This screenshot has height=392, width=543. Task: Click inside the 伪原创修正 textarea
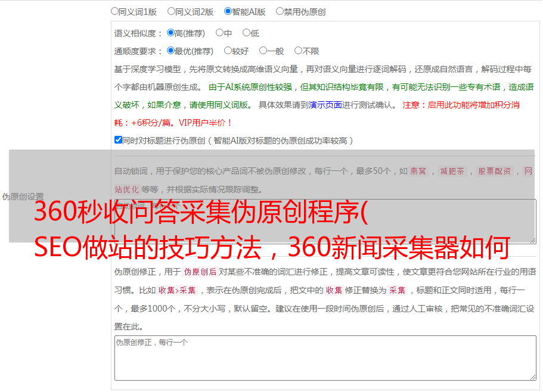click(325, 358)
